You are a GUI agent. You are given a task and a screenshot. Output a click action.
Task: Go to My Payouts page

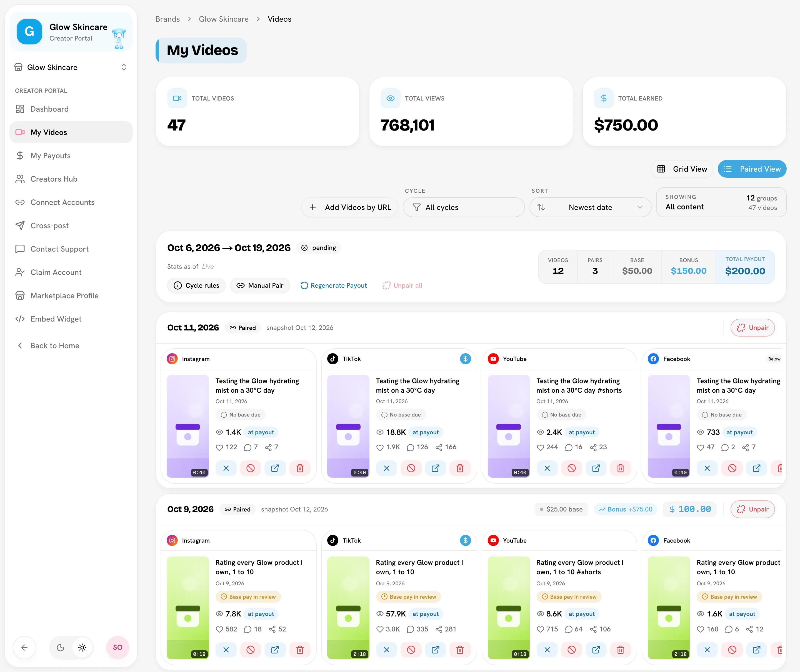pyautogui.click(x=71, y=156)
